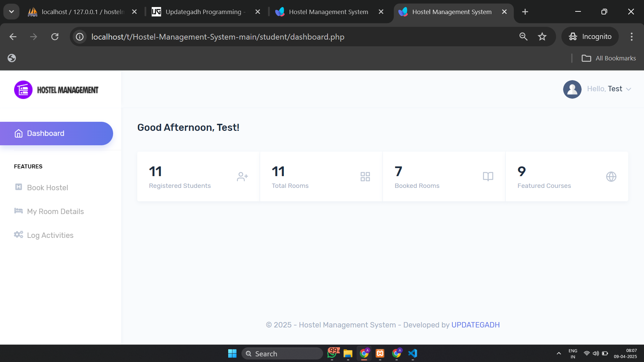
Task: Open Book Hostel from the sidebar
Action: [47, 188]
